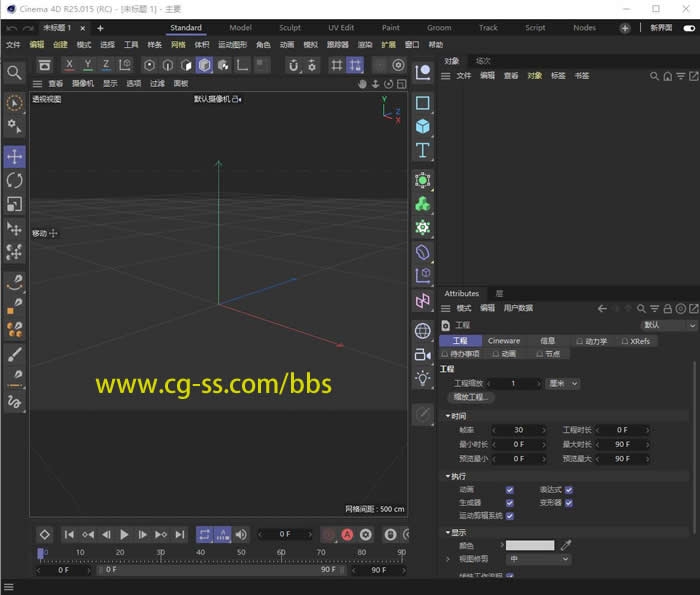Click the 颜色 color swatch
Screen dimensions: 700x595
pyautogui.click(x=529, y=545)
